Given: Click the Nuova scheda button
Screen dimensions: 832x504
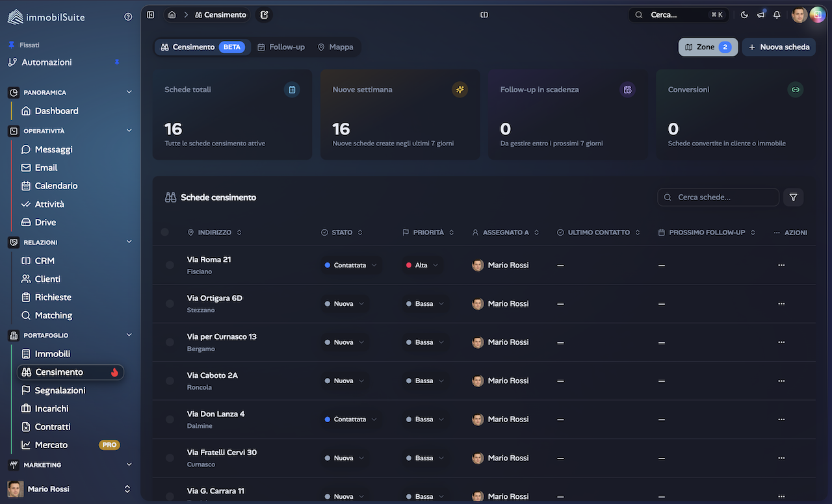Looking at the screenshot, I should (779, 47).
